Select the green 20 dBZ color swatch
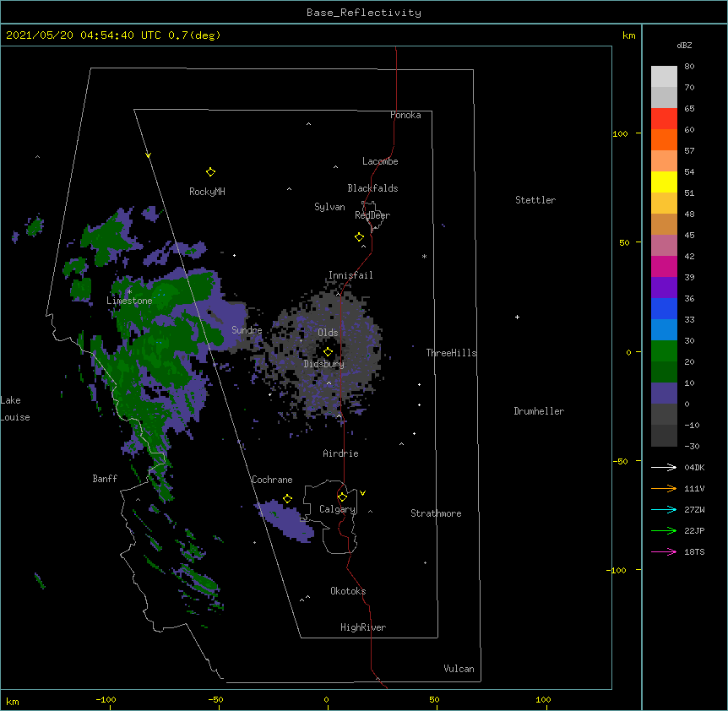The image size is (728, 711). [664, 351]
